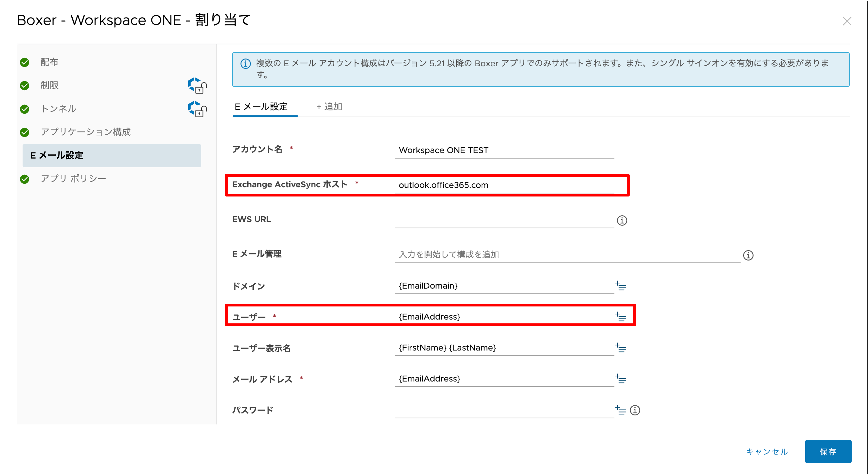Click the empty EWS URL input field

pyautogui.click(x=504, y=220)
